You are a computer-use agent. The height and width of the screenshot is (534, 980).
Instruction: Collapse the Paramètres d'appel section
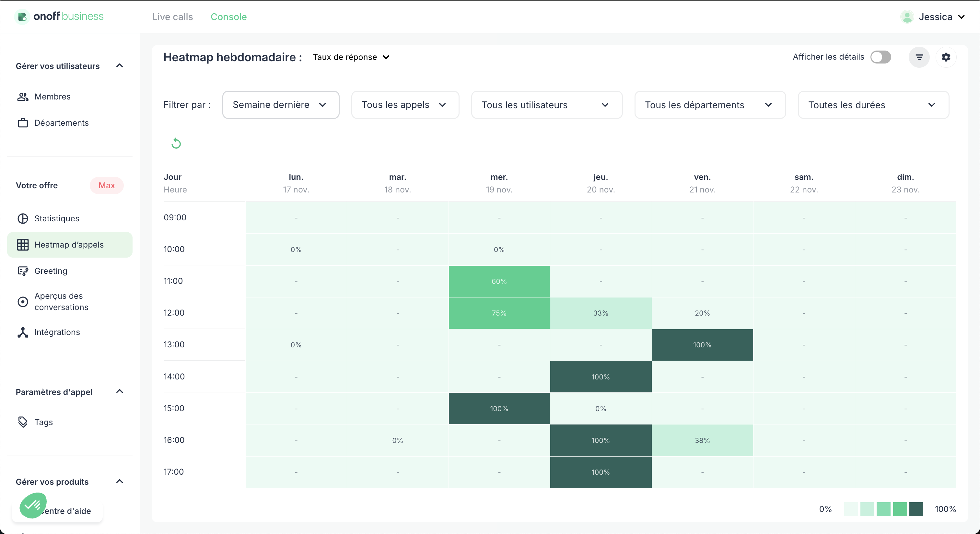(x=120, y=391)
